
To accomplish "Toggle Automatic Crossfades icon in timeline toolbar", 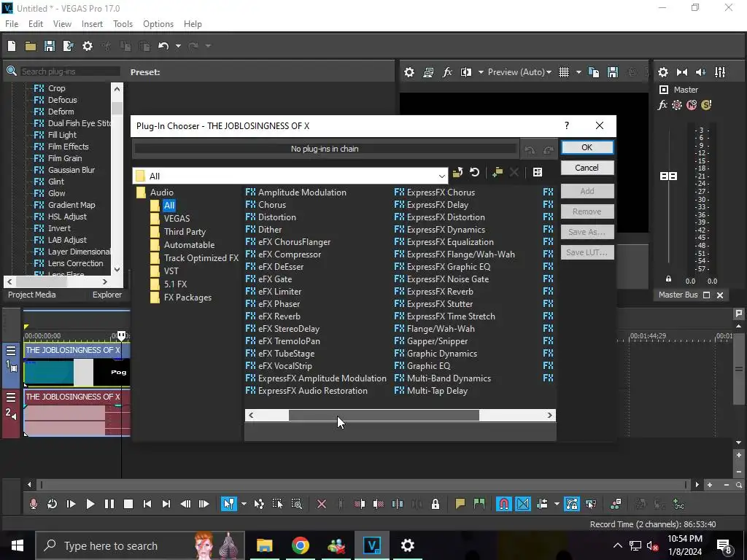I will tap(522, 504).
